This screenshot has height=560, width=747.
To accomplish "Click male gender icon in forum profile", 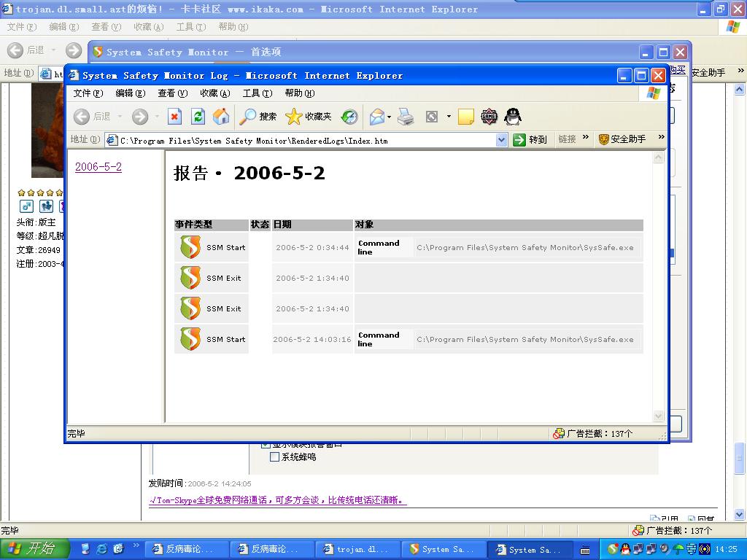I will pos(26,206).
